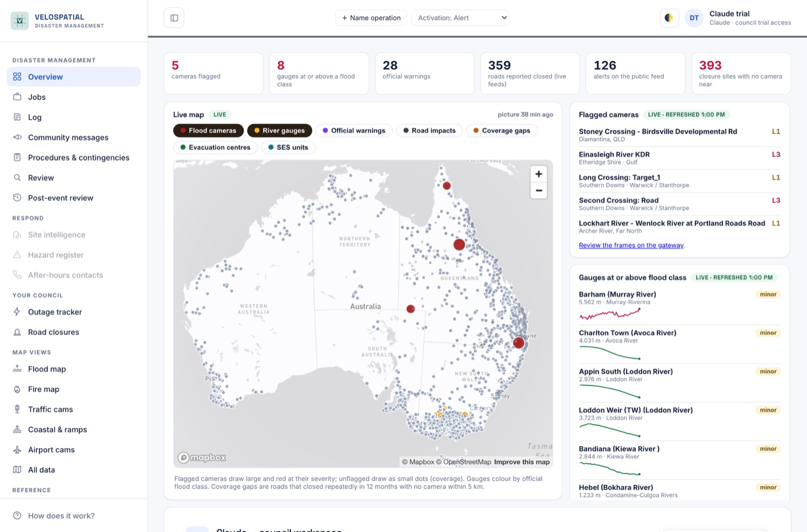Viewport: 807px width, 532px height.
Task: Click the Flood map waves icon
Action: click(x=17, y=369)
